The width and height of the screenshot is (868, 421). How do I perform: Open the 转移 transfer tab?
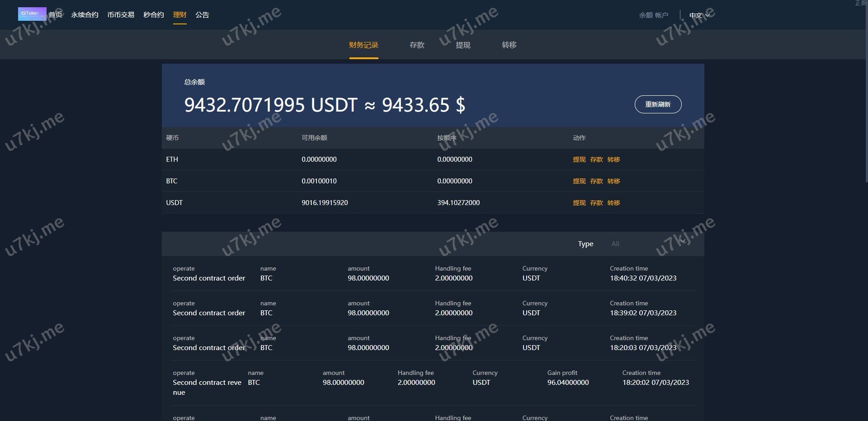point(509,45)
